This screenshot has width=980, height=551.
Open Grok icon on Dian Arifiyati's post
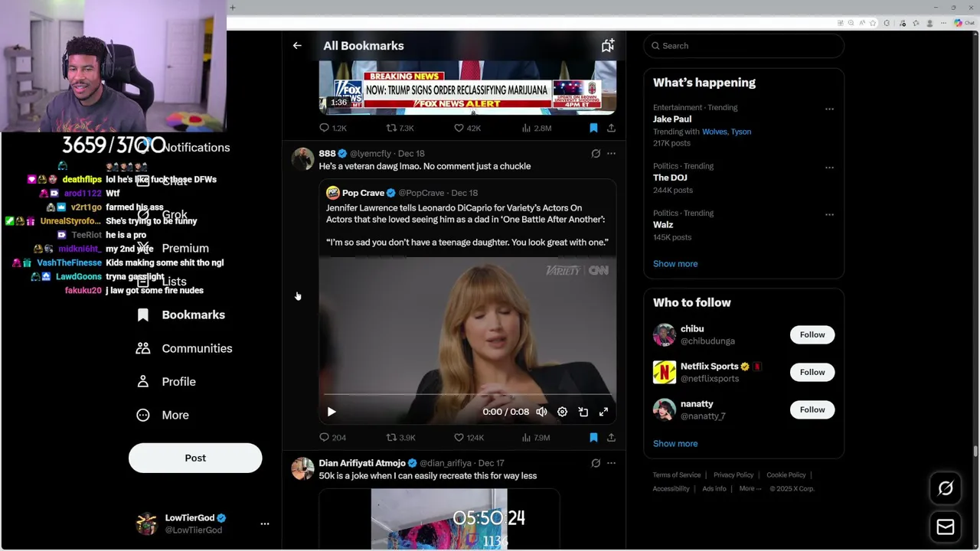coord(596,463)
